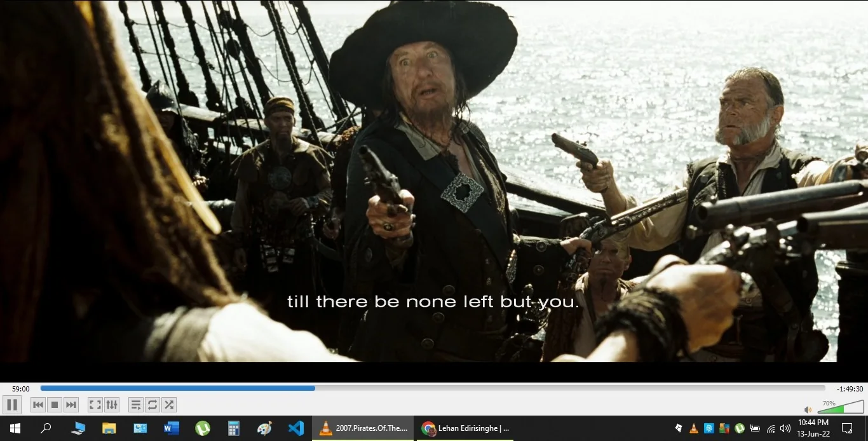Open Visual Studio Code from taskbar
The height and width of the screenshot is (441, 868).
click(296, 428)
